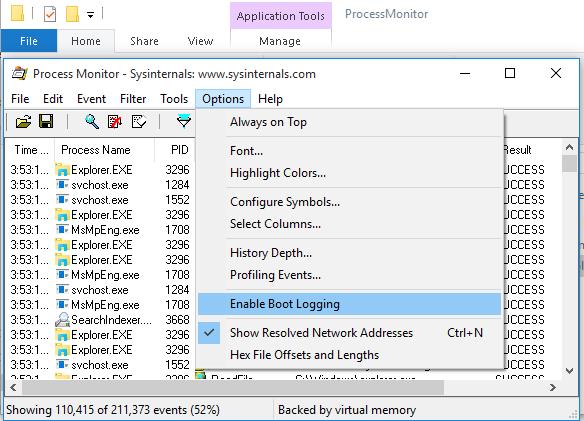
Task: Toggle Always on Top option
Action: [x=349, y=122]
